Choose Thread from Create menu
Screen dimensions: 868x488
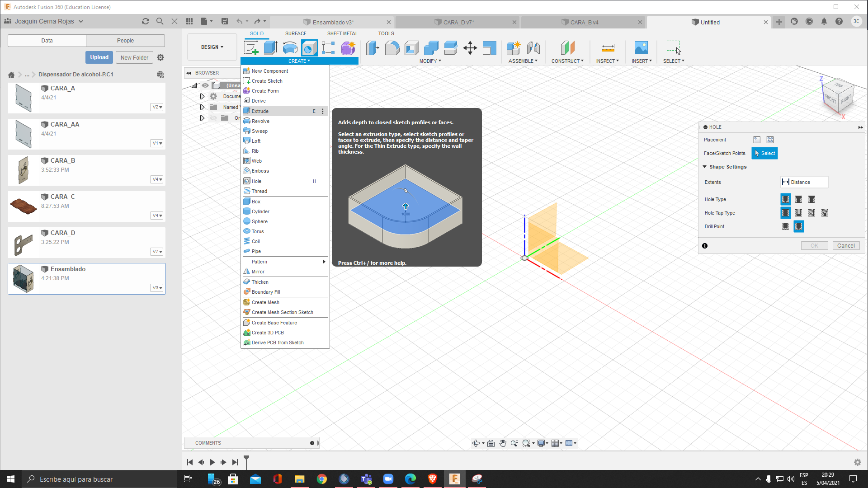(x=285, y=191)
